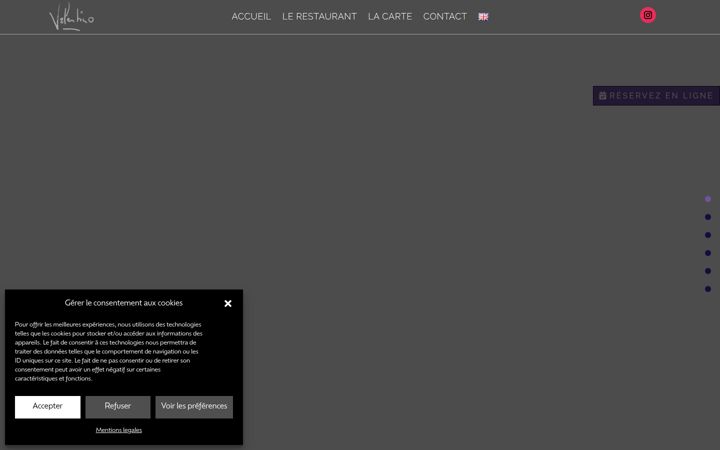The image size is (720, 450).
Task: Go to Accueil page
Action: coord(251,17)
